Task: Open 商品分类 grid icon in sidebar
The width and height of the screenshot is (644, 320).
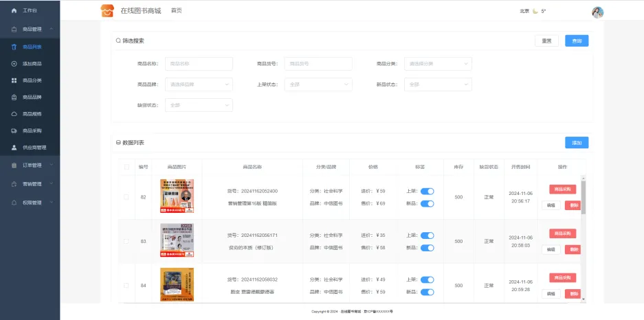Action: (x=14, y=80)
